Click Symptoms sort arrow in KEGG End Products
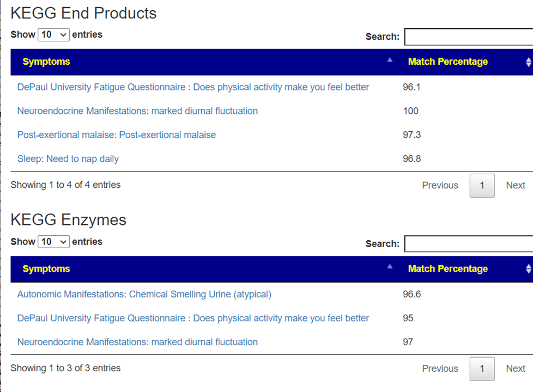The width and height of the screenshot is (533, 392). click(389, 60)
